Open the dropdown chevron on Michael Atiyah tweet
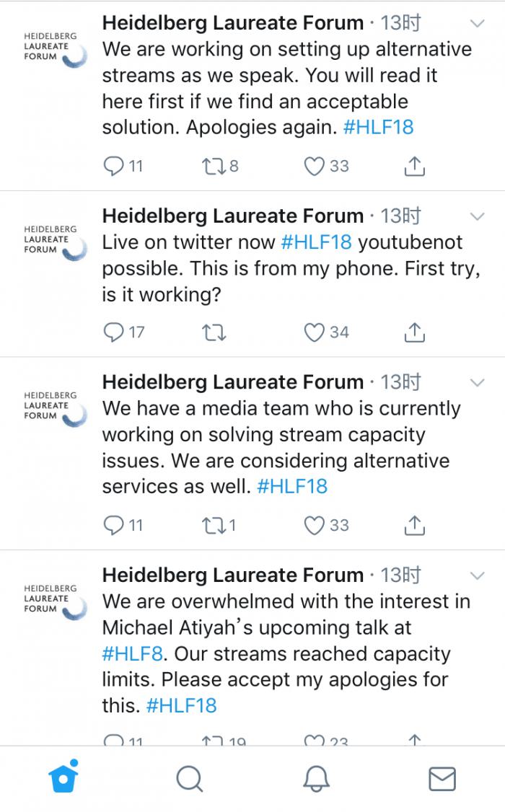Viewport: 505px width, 812px height. tap(477, 575)
